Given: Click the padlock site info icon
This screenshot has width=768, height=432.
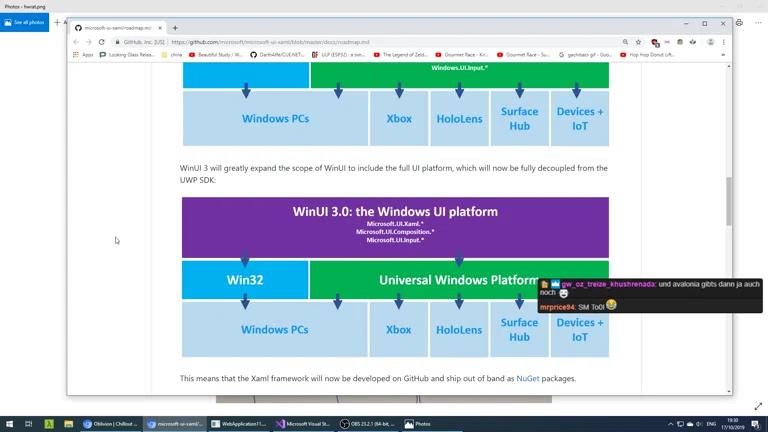Looking at the screenshot, I should (117, 42).
